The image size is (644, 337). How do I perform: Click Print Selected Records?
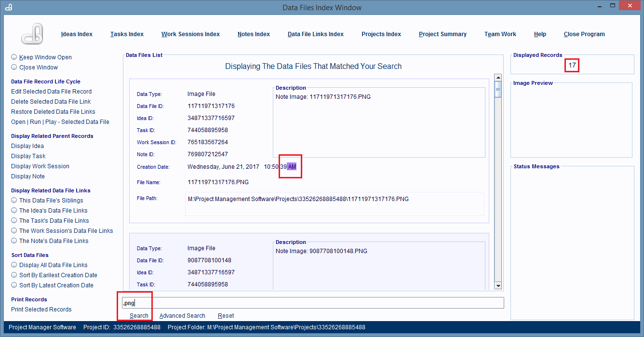coord(41,310)
